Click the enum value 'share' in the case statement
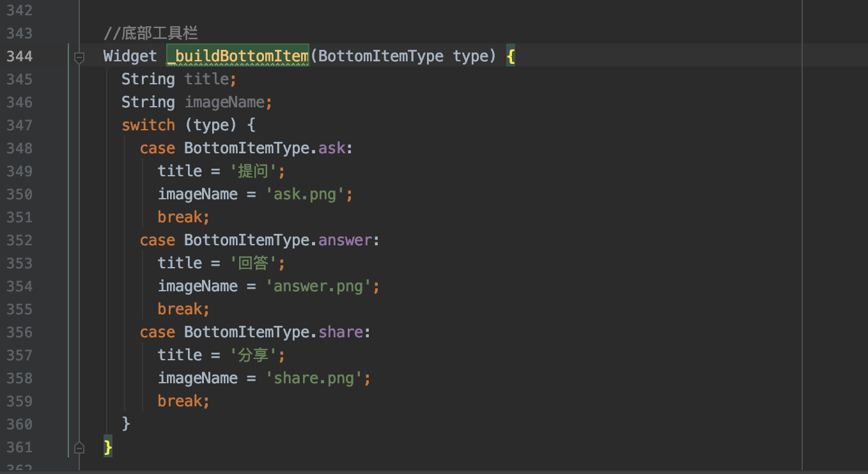This screenshot has height=474, width=868. pyautogui.click(x=341, y=332)
